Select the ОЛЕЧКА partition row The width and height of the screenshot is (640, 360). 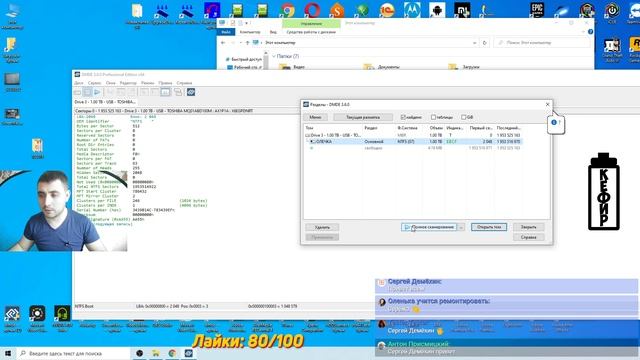tap(413, 142)
